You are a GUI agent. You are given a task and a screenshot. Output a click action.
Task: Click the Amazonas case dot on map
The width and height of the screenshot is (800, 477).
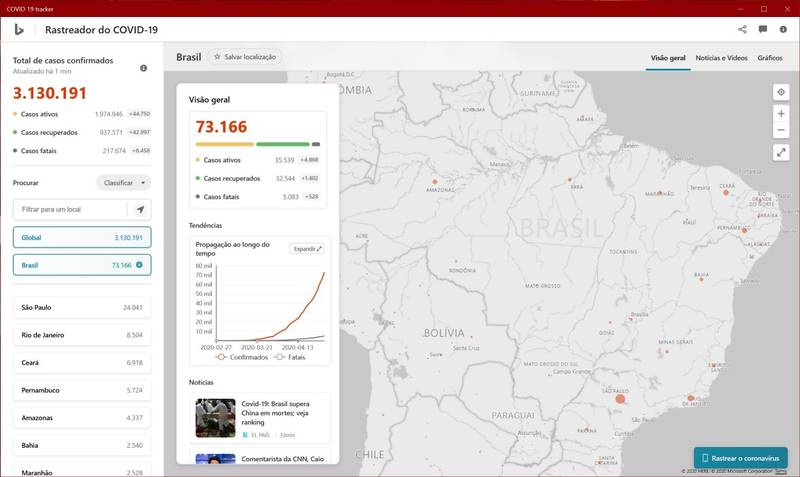coord(435,182)
